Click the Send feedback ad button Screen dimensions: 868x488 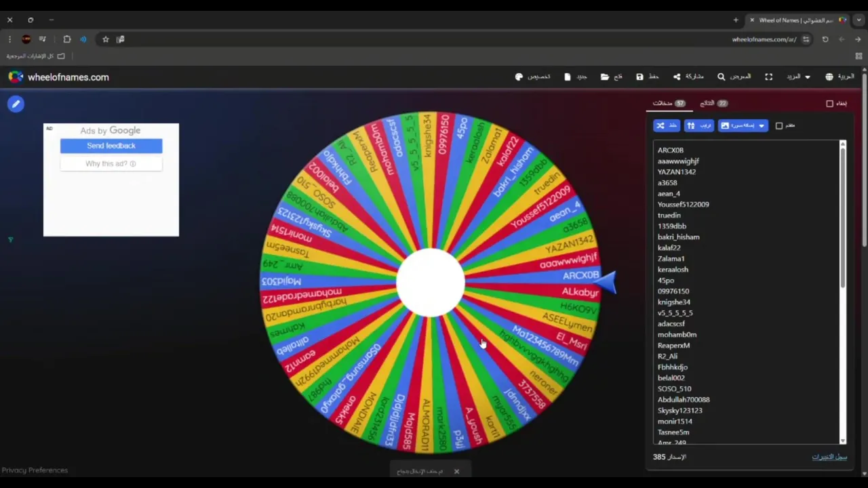pyautogui.click(x=111, y=146)
